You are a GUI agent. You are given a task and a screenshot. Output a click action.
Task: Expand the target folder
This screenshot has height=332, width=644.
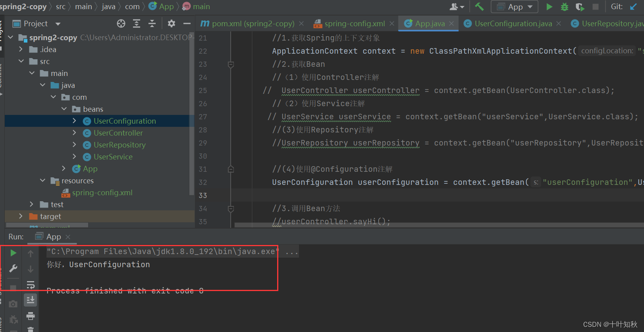[21, 216]
